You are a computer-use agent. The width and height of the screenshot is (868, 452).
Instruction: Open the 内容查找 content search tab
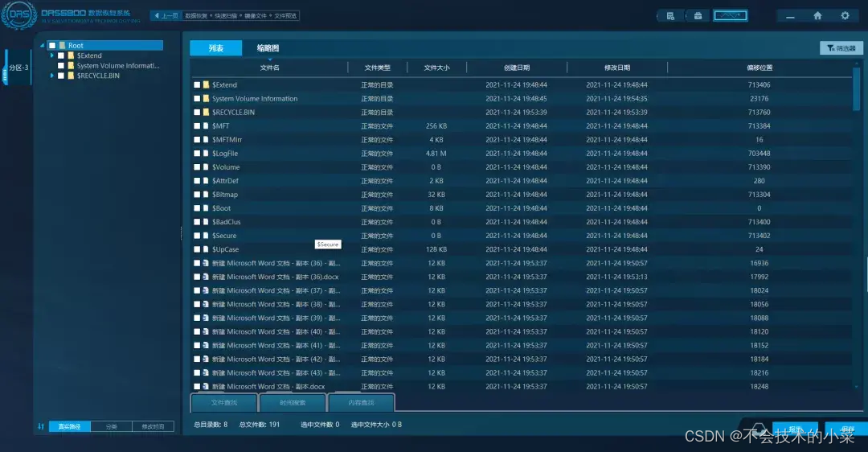point(361,403)
